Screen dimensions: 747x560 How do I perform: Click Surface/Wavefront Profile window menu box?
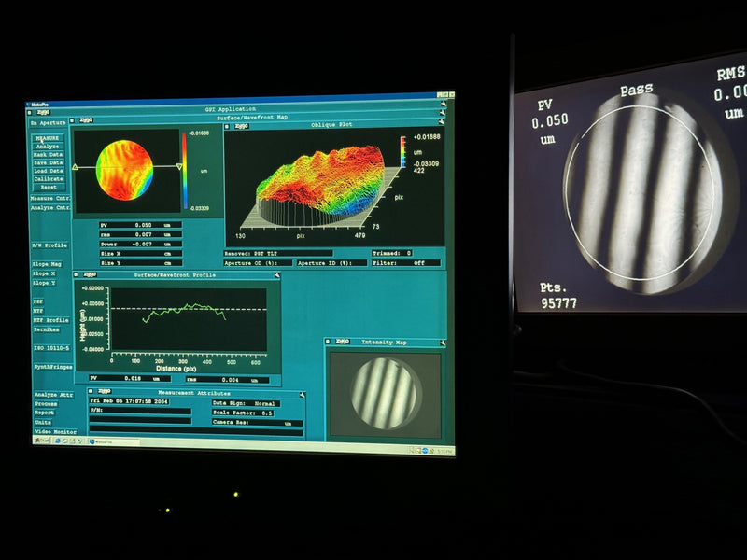point(76,274)
